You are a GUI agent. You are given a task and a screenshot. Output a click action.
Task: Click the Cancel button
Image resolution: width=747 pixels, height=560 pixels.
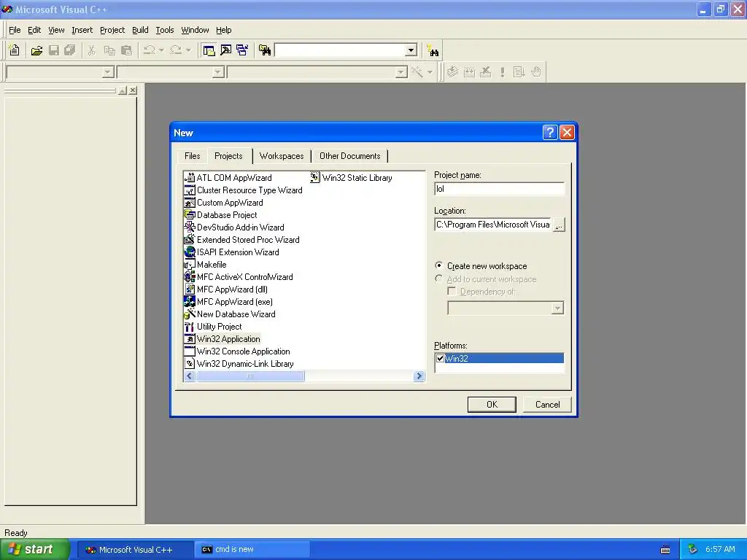pyautogui.click(x=547, y=404)
